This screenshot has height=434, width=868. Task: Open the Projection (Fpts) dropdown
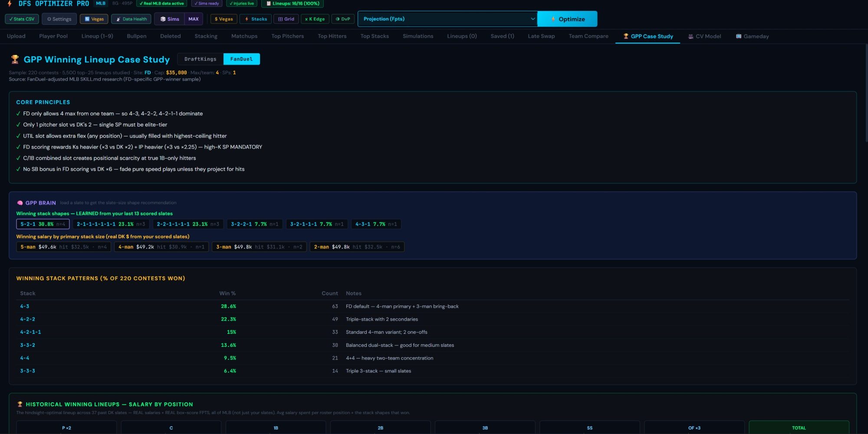pyautogui.click(x=447, y=19)
